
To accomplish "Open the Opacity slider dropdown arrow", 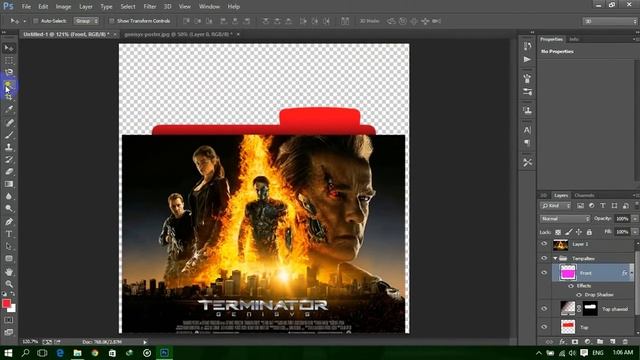I will (635, 219).
